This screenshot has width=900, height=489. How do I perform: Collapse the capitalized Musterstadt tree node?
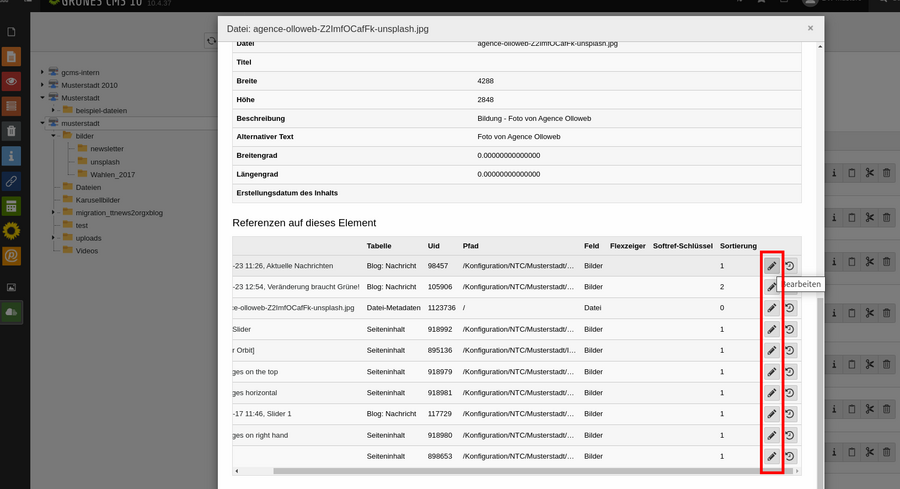42,98
